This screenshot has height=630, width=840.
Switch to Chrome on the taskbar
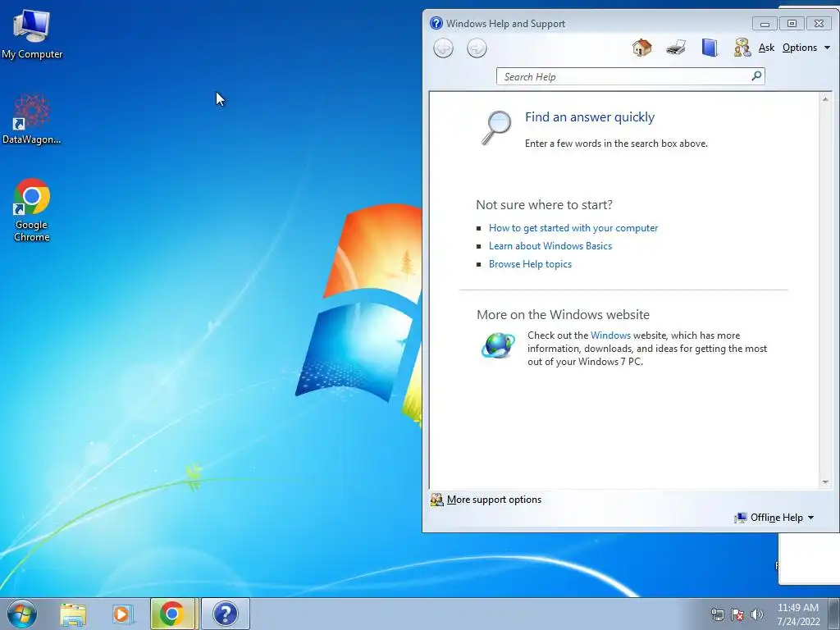[x=172, y=614]
